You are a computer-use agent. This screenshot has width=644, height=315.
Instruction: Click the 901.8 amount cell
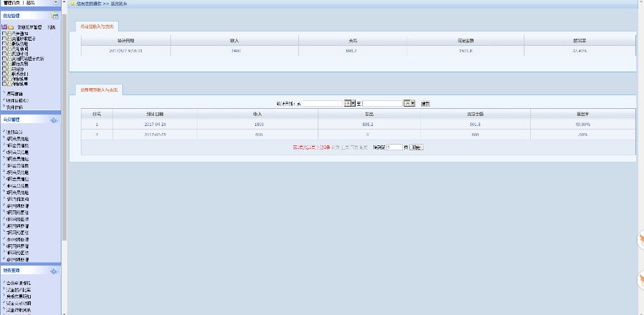coord(475,124)
